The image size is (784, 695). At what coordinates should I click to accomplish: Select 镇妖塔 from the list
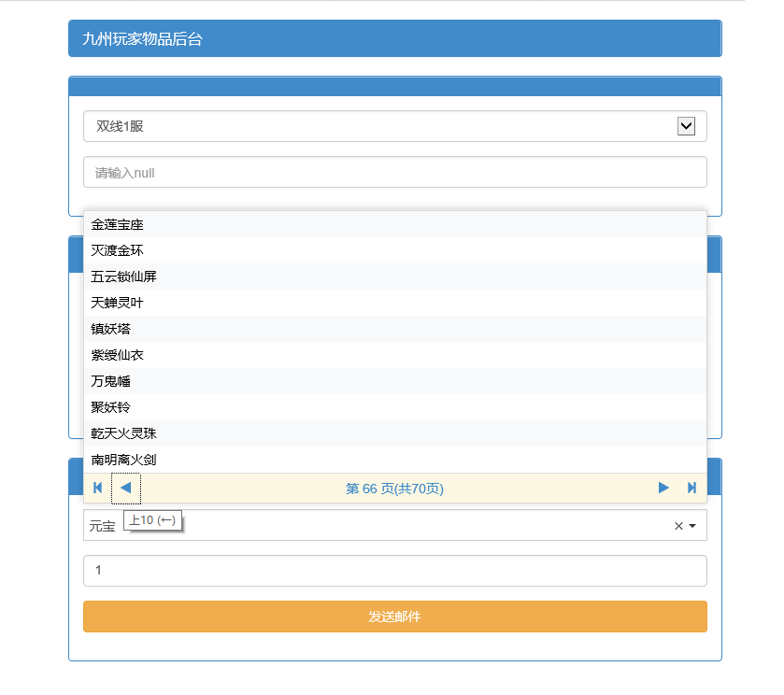coord(395,329)
